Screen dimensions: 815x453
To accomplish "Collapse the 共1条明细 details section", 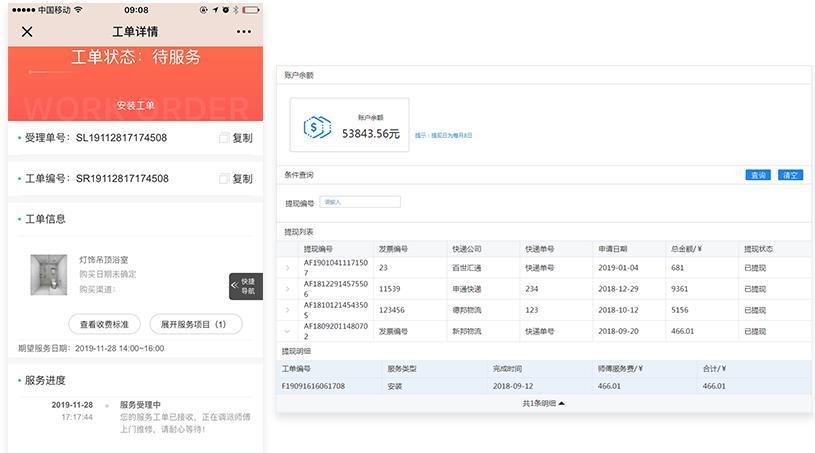I will tap(543, 403).
